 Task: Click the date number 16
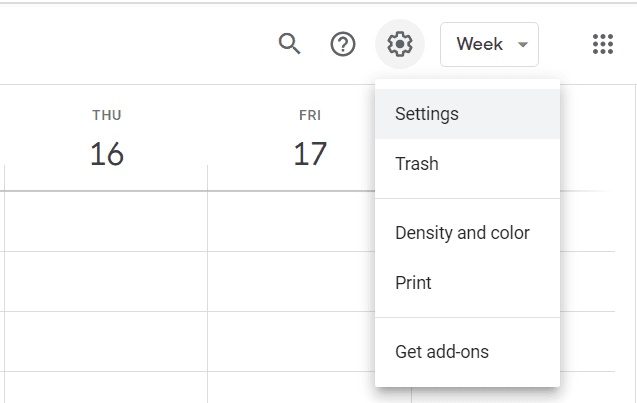(x=106, y=154)
